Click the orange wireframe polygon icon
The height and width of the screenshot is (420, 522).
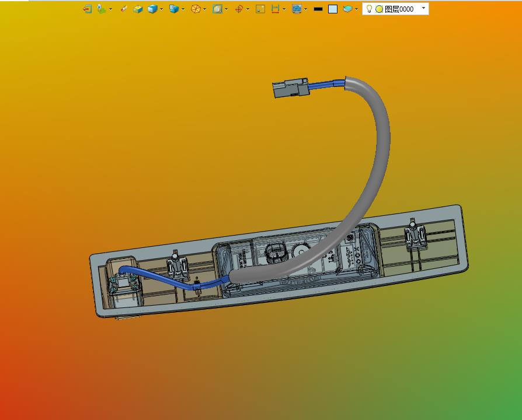[196, 9]
